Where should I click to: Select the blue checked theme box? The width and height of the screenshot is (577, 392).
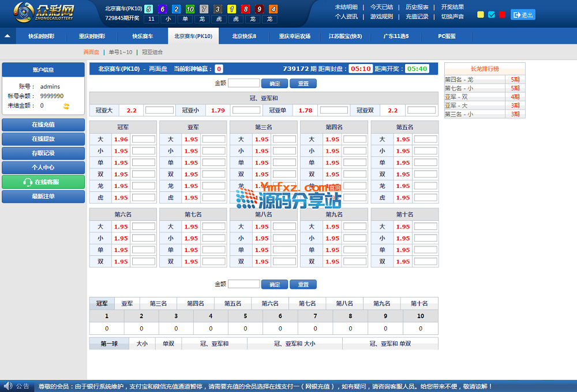tap(492, 14)
